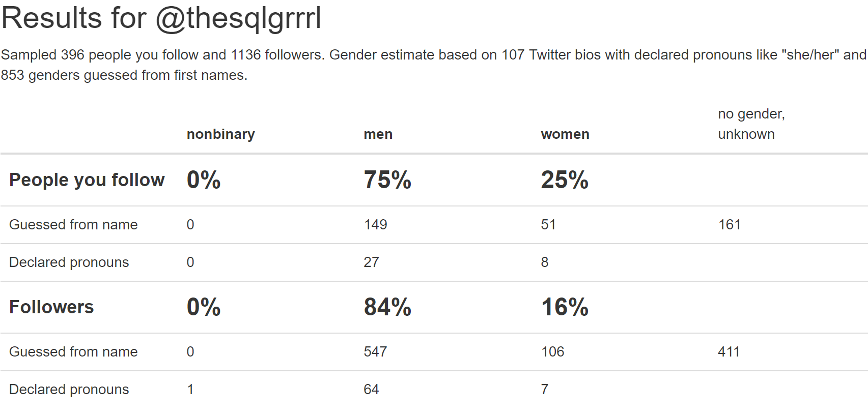This screenshot has width=868, height=415.
Task: Select the "men" column header
Action: (x=378, y=134)
